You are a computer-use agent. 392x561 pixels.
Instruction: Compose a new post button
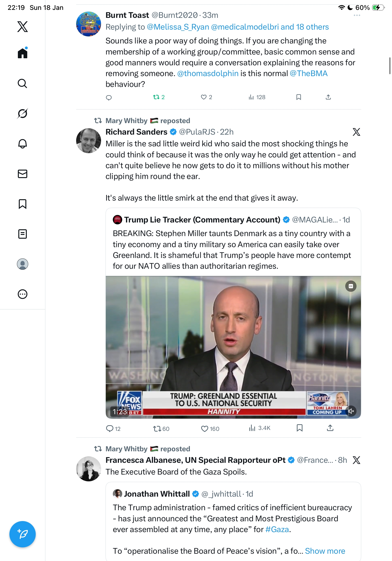click(x=23, y=534)
